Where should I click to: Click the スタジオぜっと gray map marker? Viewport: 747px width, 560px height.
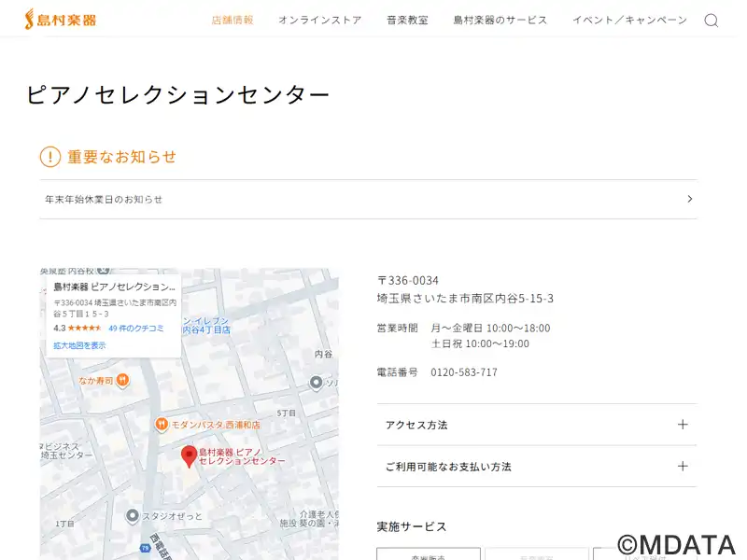[133, 515]
